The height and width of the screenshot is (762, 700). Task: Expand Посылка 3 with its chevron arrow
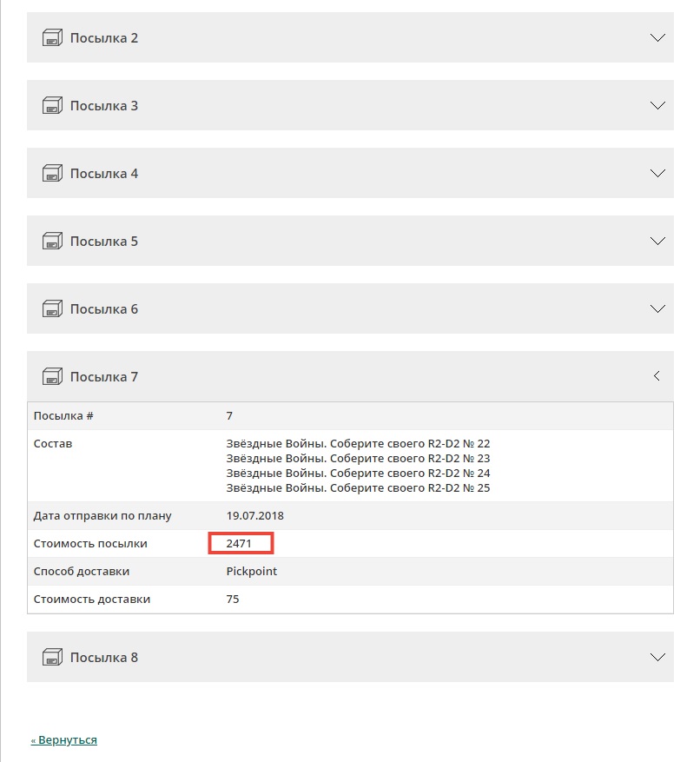click(x=657, y=105)
